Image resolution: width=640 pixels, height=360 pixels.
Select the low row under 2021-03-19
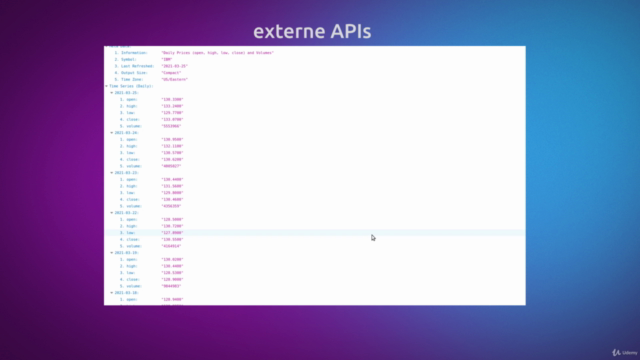click(x=315, y=273)
